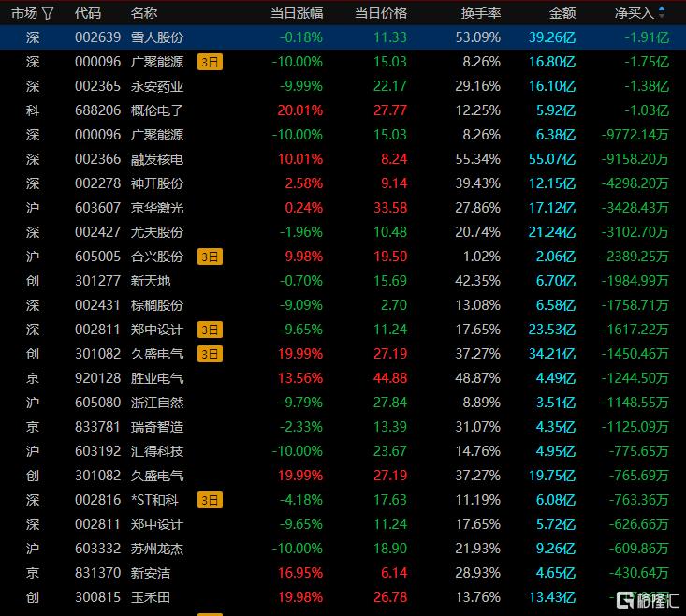Select 合兴股份 stock name

(x=157, y=257)
